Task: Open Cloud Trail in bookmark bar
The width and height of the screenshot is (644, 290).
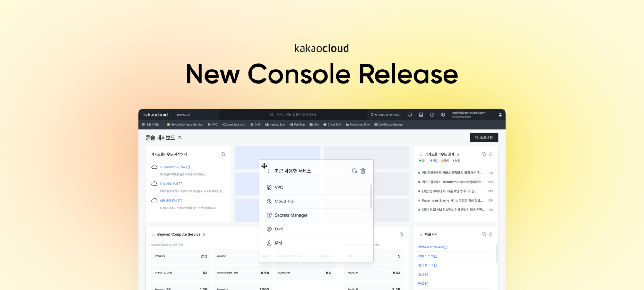Action: [332, 125]
